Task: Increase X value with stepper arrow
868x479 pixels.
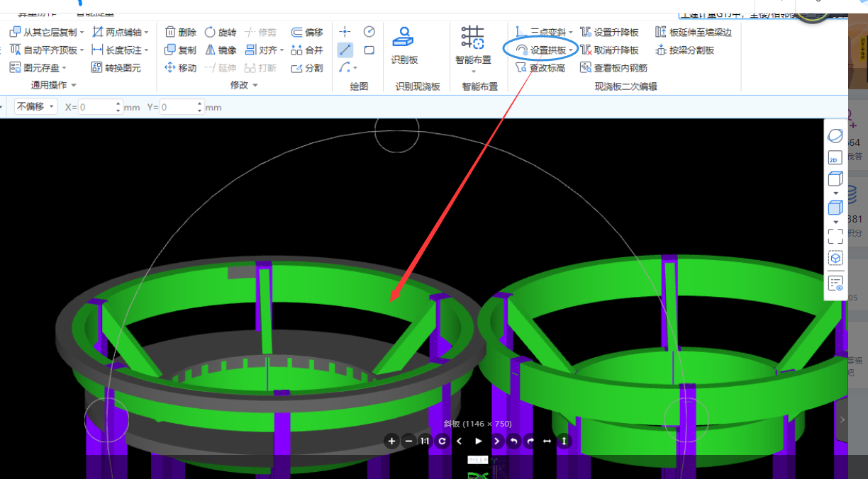Action: click(118, 103)
